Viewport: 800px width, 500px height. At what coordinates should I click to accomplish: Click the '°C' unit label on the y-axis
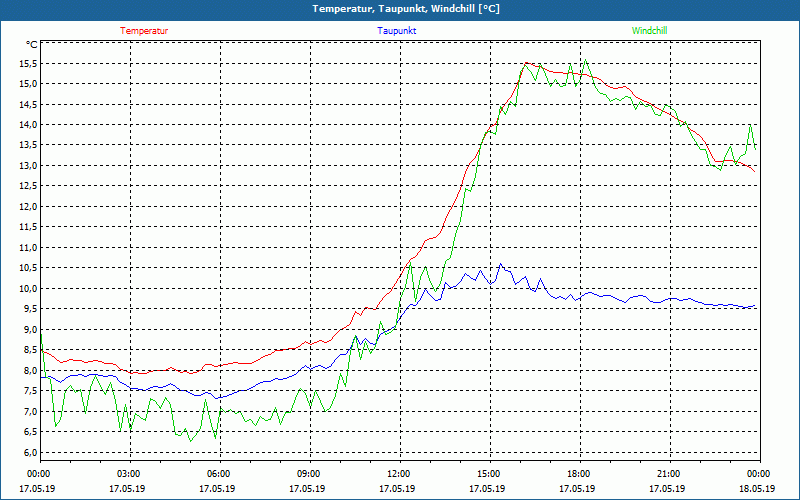[32, 45]
